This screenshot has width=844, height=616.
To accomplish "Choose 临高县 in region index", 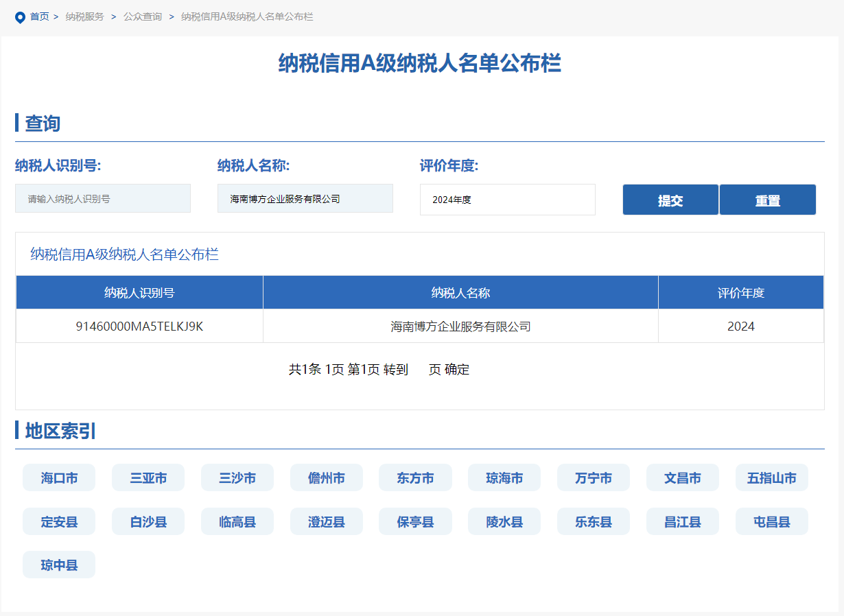I will pyautogui.click(x=237, y=522).
